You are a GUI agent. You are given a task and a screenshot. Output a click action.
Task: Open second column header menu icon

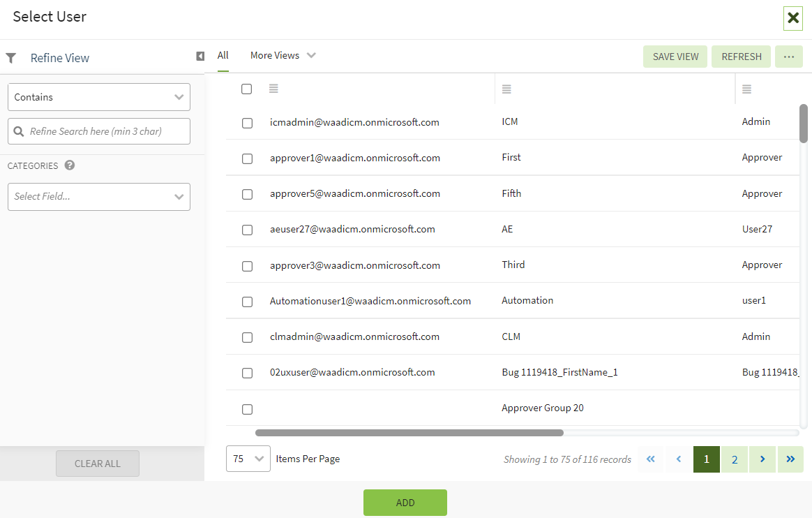pos(506,89)
